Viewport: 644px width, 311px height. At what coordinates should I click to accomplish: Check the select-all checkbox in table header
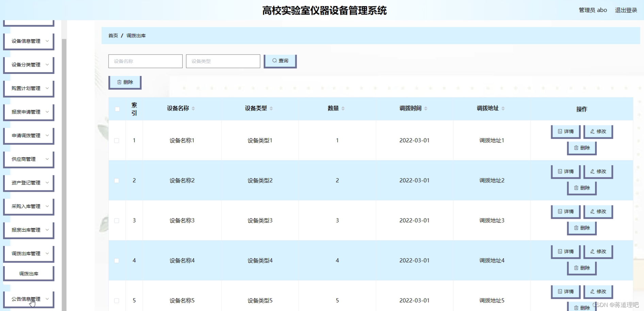pyautogui.click(x=117, y=109)
